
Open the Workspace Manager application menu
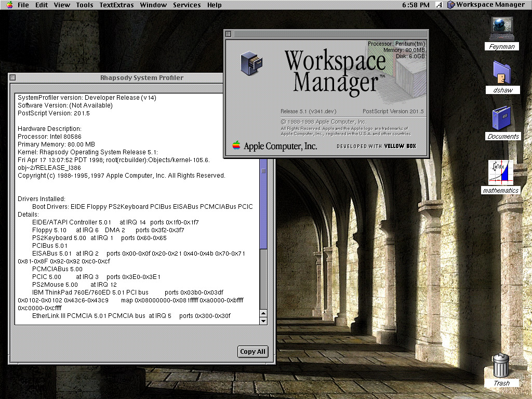[486, 5]
